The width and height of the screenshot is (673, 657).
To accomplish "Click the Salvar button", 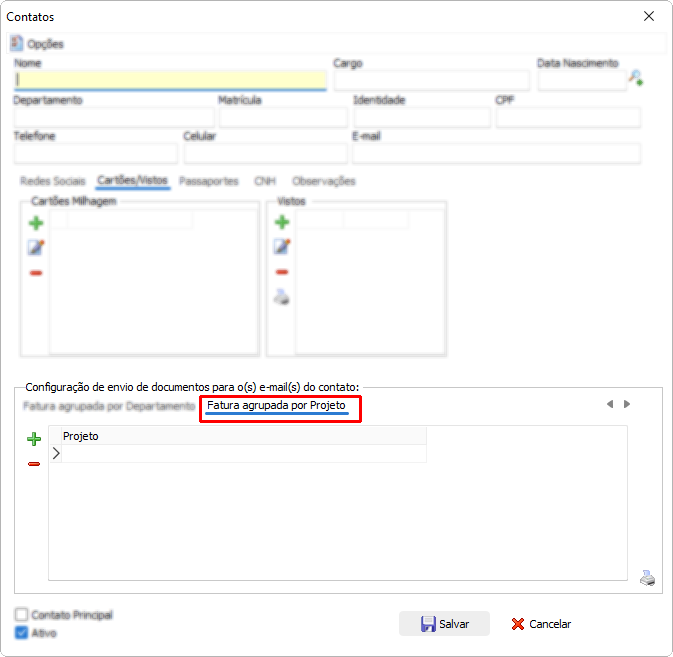I will tap(444, 624).
